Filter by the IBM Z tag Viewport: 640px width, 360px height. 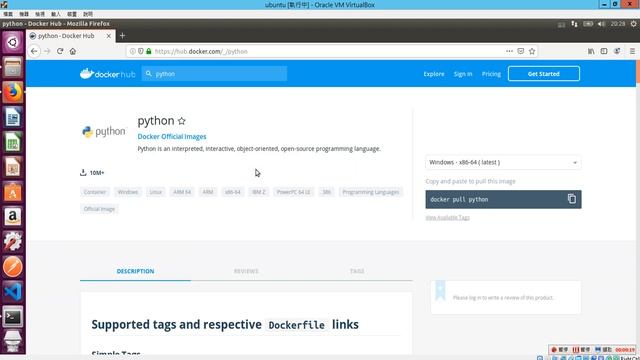point(259,192)
